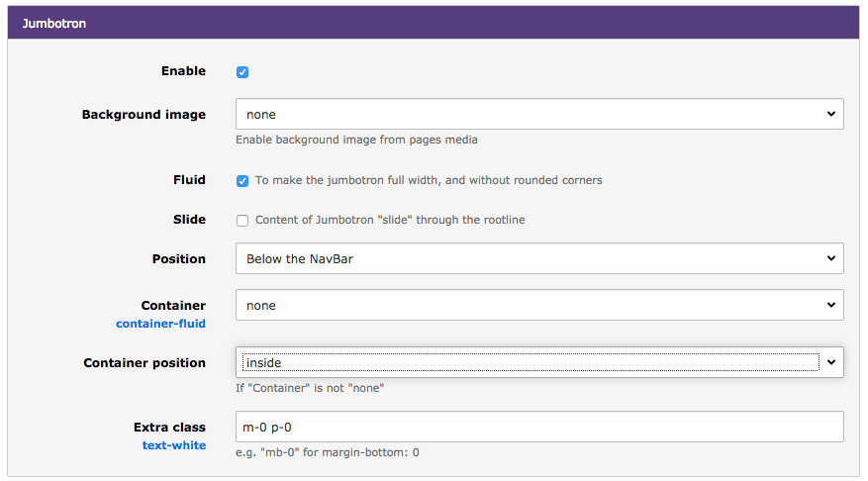Enable the Slide checkbox
The width and height of the screenshot is (868, 481).
(x=242, y=221)
